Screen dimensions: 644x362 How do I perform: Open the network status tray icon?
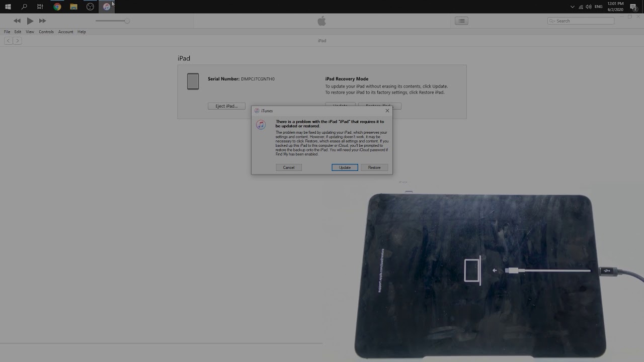click(581, 7)
